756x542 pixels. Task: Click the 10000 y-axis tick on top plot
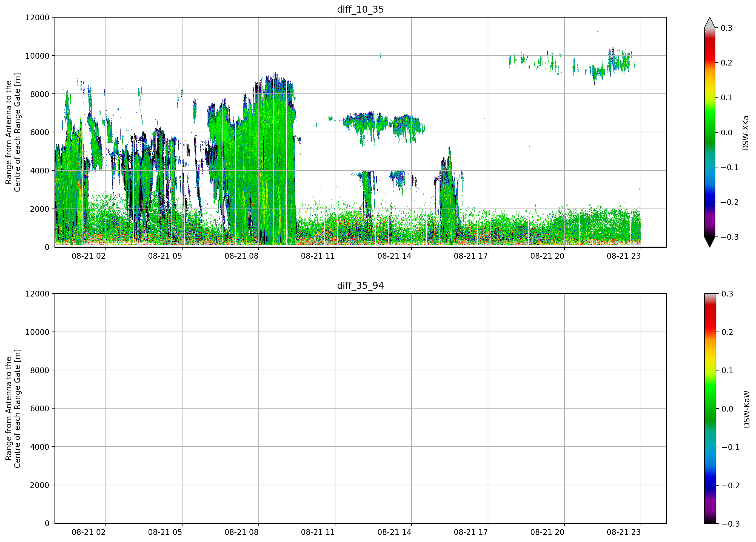point(37,56)
